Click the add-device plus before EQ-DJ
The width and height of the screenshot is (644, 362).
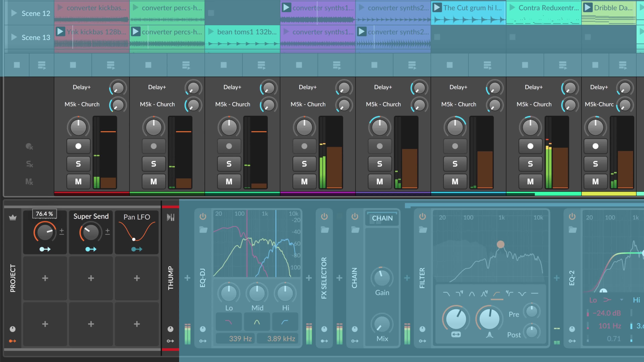(187, 278)
